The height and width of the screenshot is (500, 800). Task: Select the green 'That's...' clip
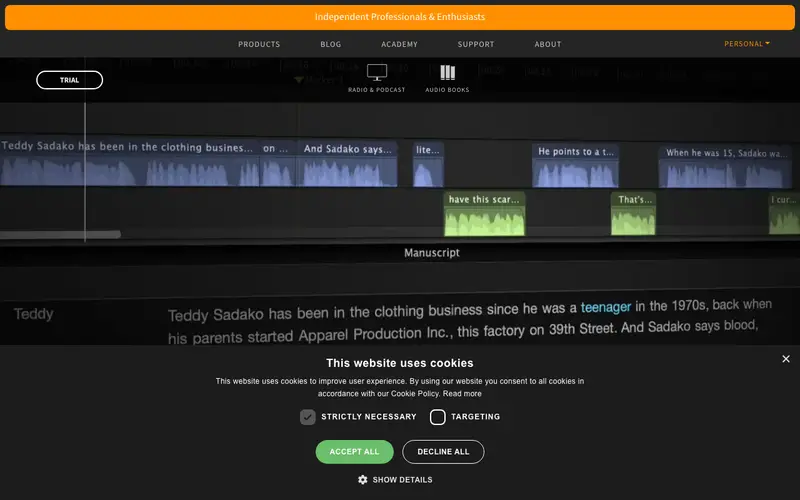tap(633, 213)
